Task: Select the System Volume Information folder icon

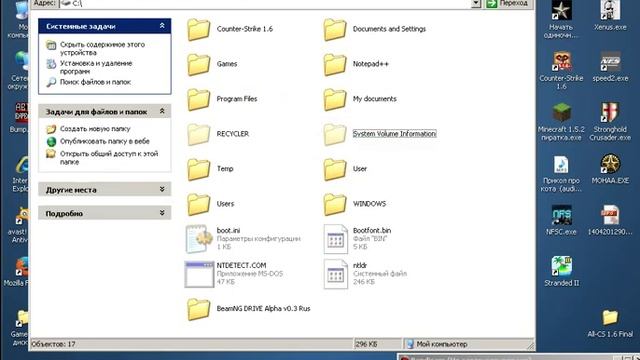Action: 335,134
